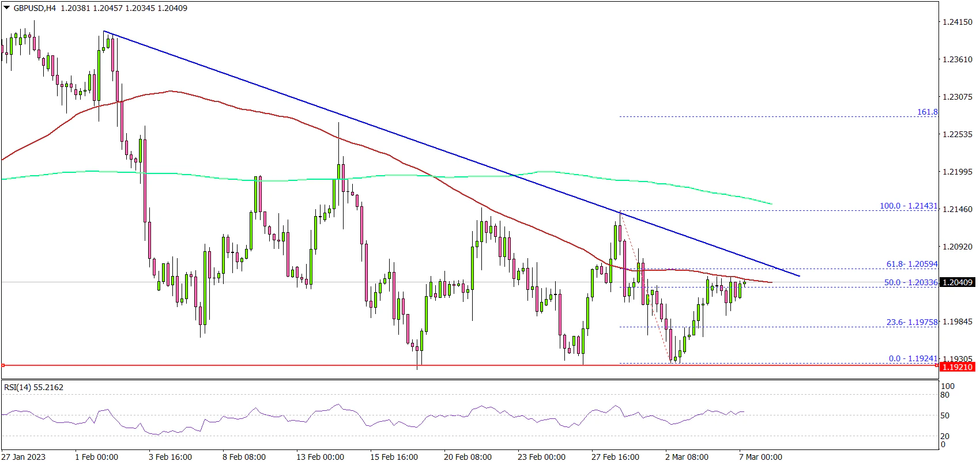Click the red 1.19210 price level tag
980x465 pixels.
pyautogui.click(x=957, y=367)
